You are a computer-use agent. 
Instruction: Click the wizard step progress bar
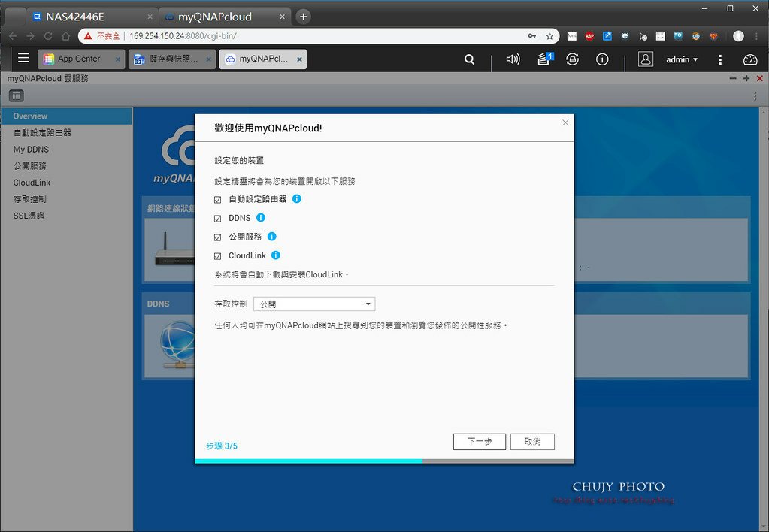point(385,461)
